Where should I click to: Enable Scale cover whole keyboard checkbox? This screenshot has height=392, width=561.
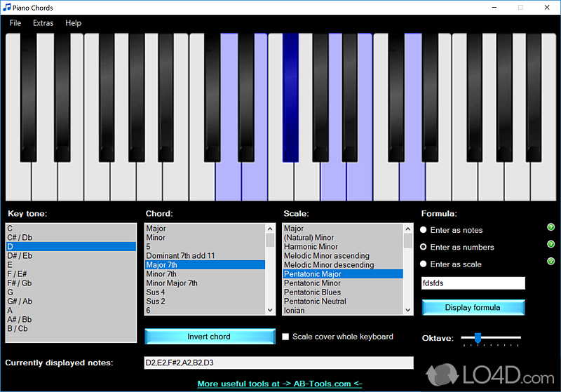pos(285,337)
